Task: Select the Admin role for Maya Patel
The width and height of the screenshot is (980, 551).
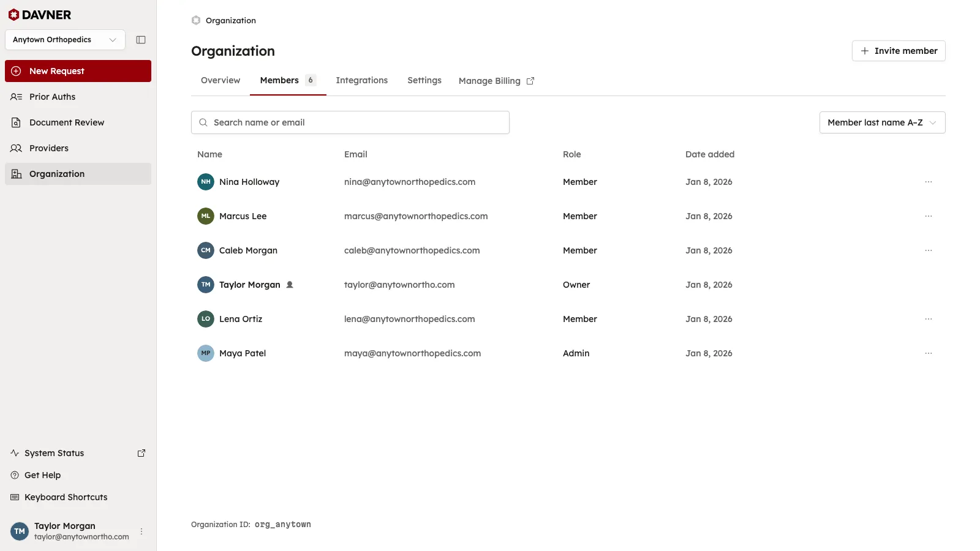Action: coord(576,353)
